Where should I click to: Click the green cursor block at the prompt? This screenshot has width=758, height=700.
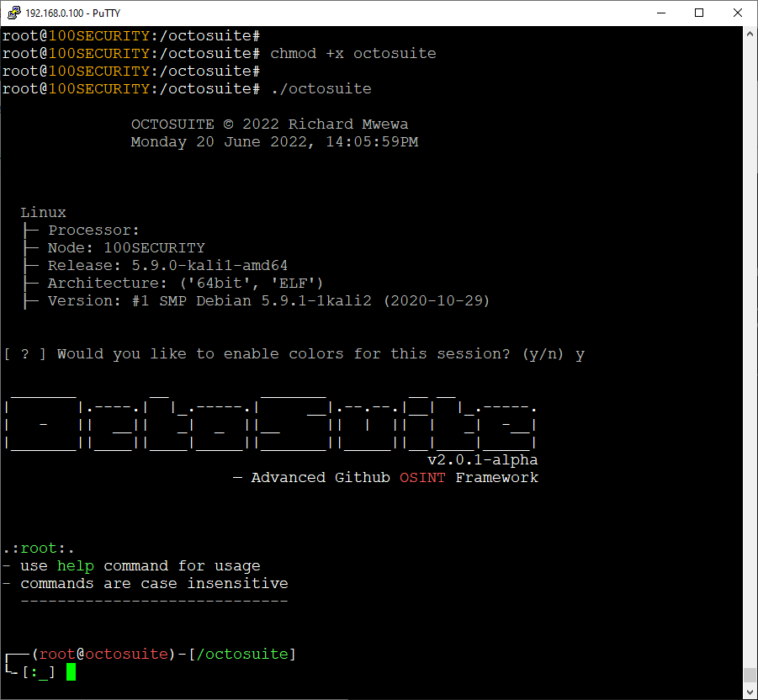click(72, 671)
